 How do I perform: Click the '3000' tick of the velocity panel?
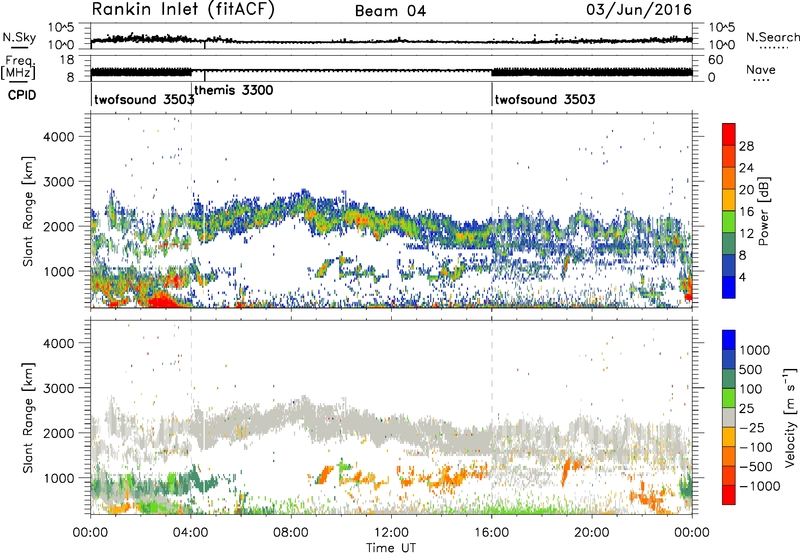pyautogui.click(x=58, y=388)
